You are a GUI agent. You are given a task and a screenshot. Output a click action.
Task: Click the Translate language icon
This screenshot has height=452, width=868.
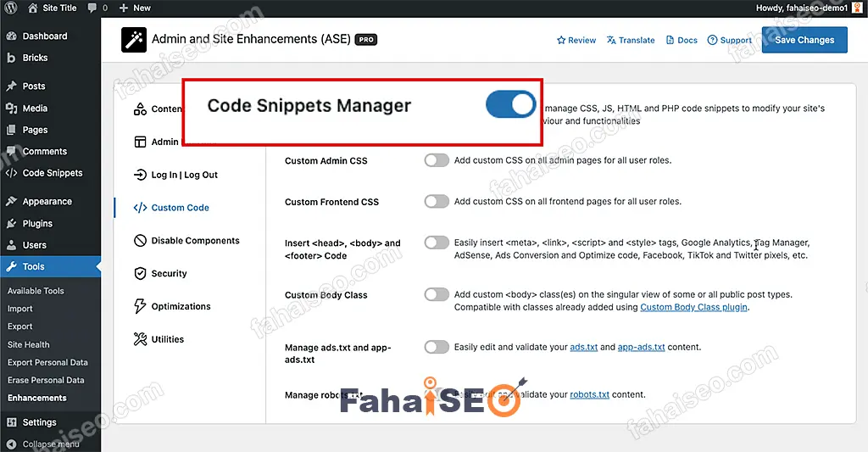[x=611, y=40]
